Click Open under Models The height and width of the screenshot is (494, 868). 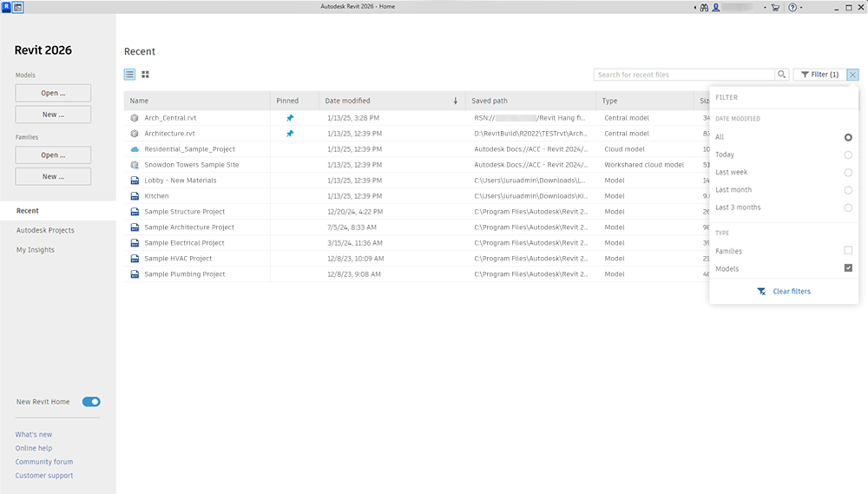[53, 93]
